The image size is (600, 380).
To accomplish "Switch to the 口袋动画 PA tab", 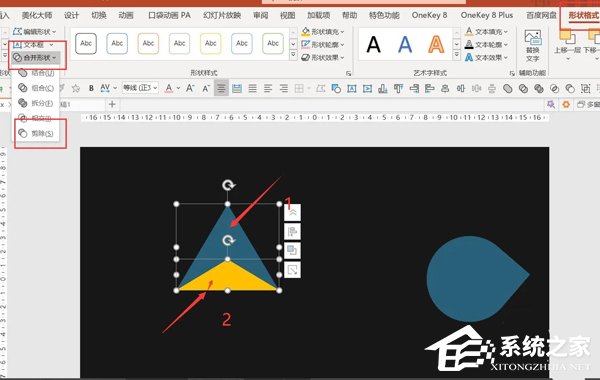I will point(169,15).
